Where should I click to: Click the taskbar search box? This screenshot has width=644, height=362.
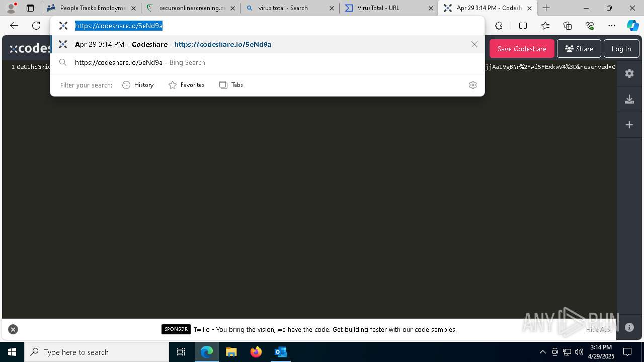(x=97, y=352)
